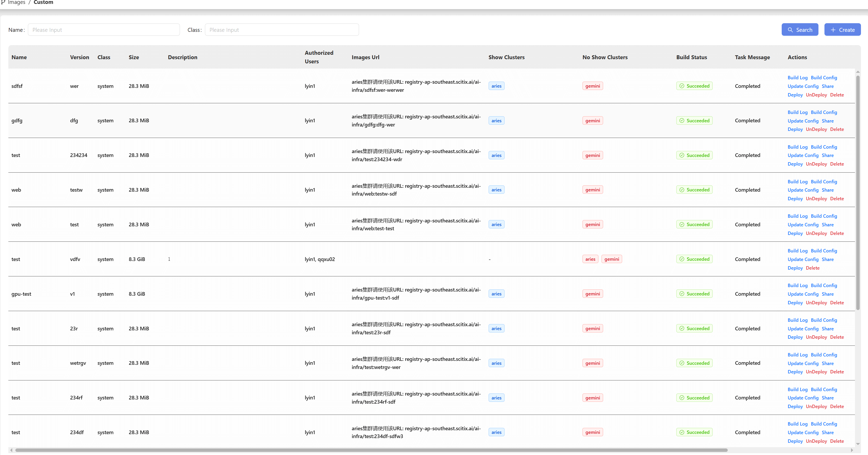Delete the test vdfv image

point(812,268)
